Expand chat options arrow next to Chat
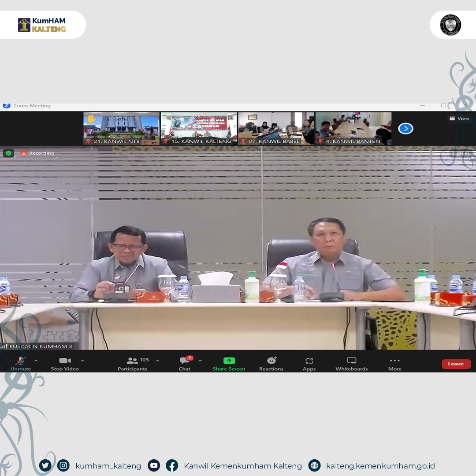Viewport: 476px width, 476px height. pos(200,361)
